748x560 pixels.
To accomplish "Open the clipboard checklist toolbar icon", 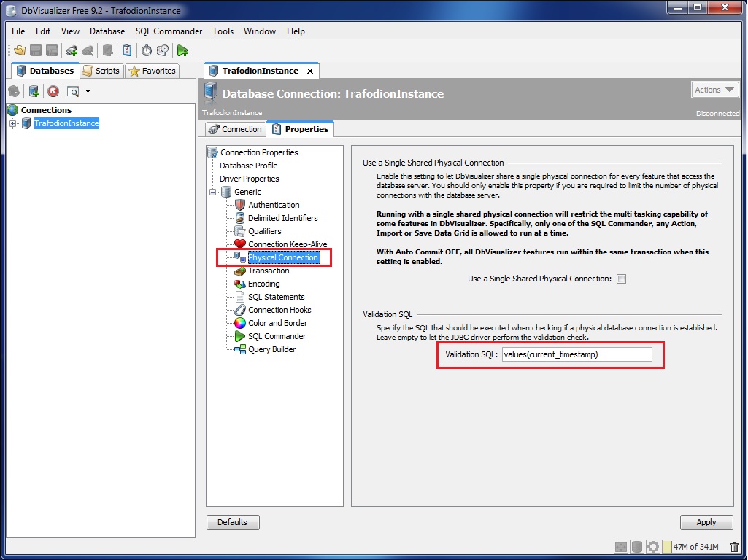I will (128, 50).
